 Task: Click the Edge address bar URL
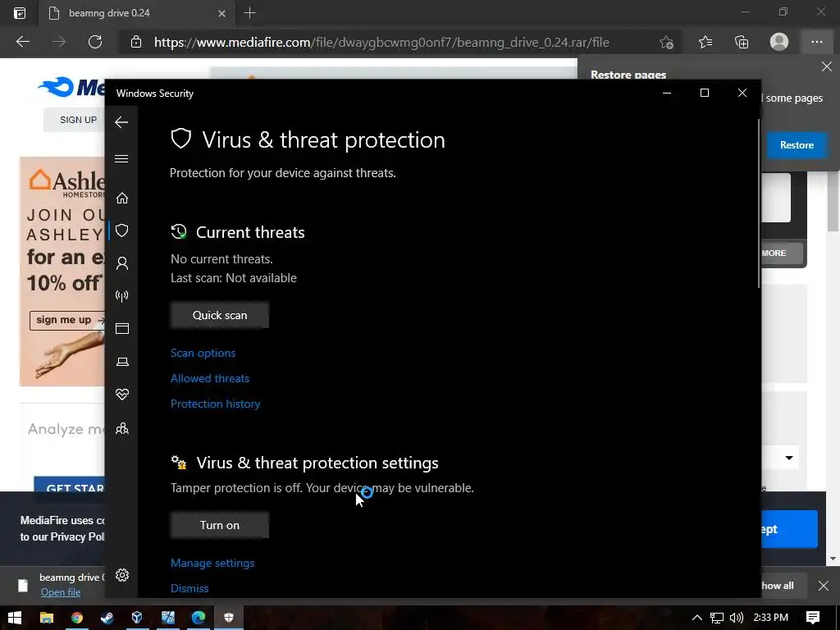tap(381, 43)
